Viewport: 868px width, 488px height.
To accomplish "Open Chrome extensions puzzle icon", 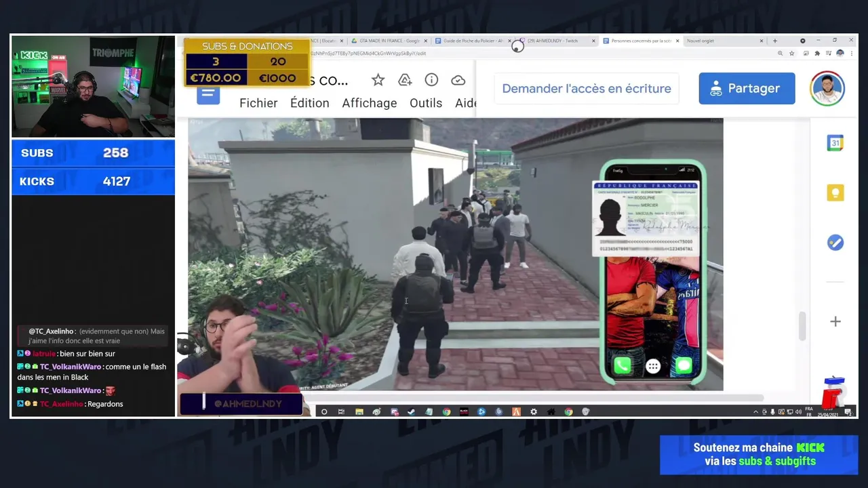I will click(817, 54).
